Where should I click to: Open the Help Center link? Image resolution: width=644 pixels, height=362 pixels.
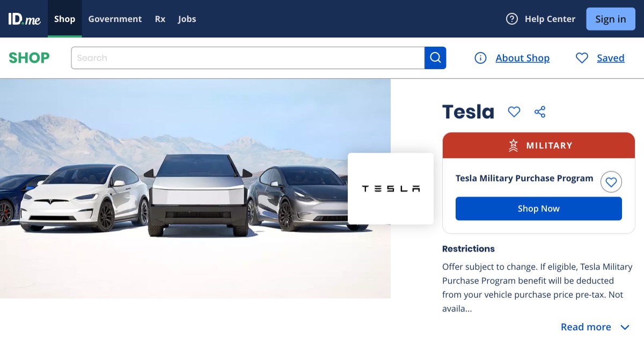550,19
